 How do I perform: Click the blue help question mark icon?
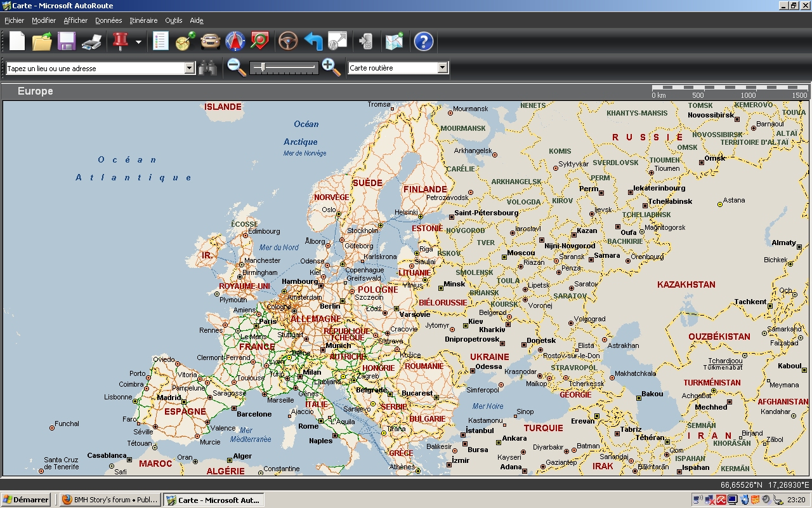(423, 42)
